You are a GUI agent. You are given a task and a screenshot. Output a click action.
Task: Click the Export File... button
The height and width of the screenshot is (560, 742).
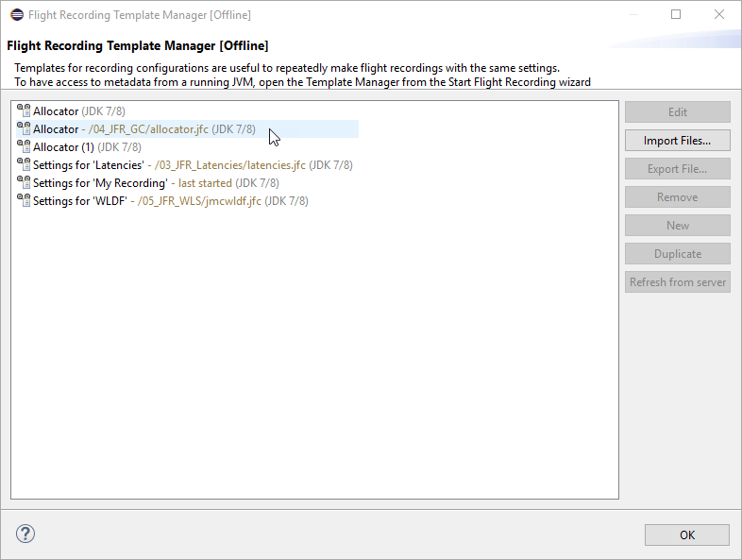[x=677, y=169]
